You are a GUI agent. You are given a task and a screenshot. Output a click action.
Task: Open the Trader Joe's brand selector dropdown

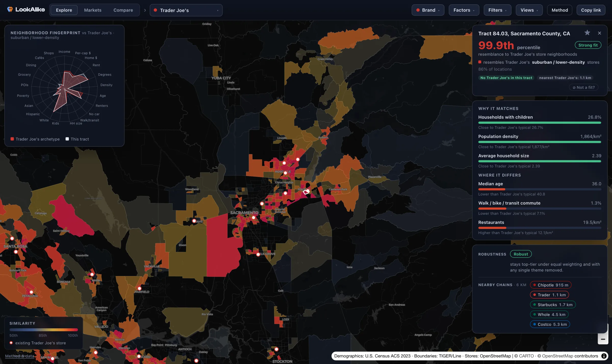click(186, 10)
